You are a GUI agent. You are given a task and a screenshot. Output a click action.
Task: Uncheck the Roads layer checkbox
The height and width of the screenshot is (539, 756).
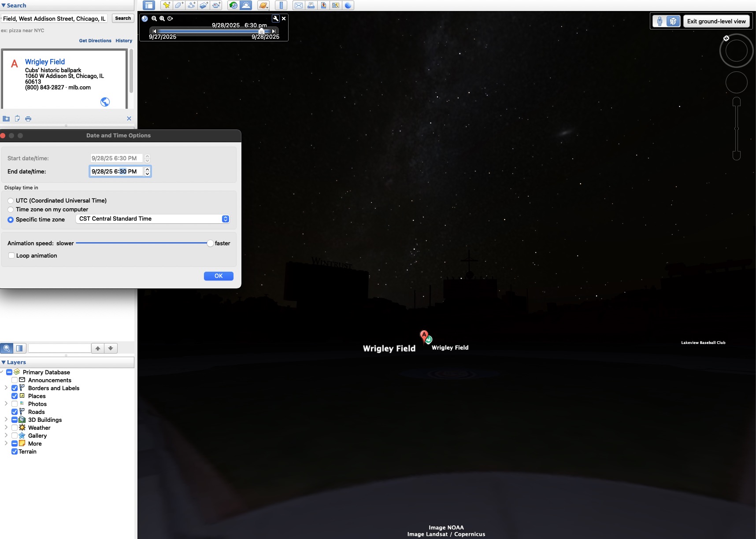[x=15, y=412]
